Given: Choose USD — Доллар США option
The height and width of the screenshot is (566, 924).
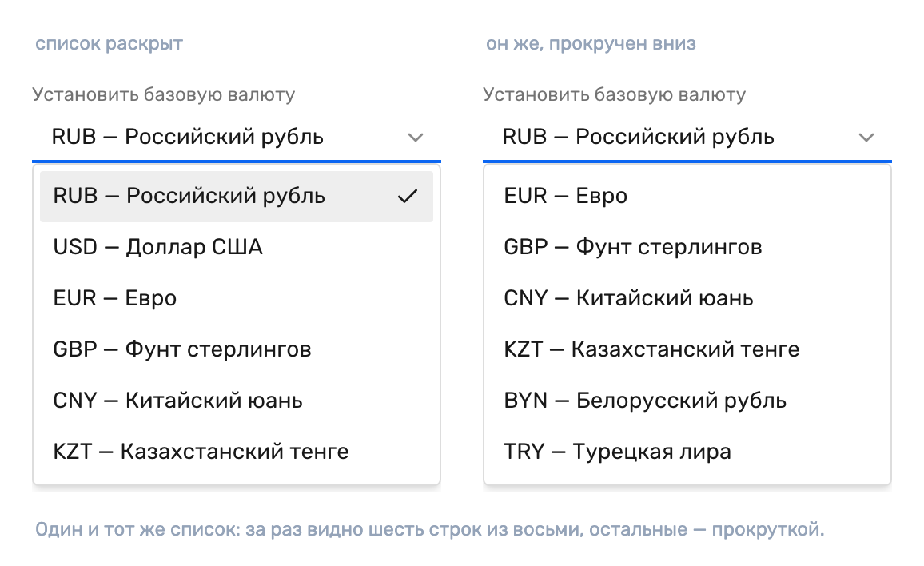Looking at the screenshot, I should (237, 247).
